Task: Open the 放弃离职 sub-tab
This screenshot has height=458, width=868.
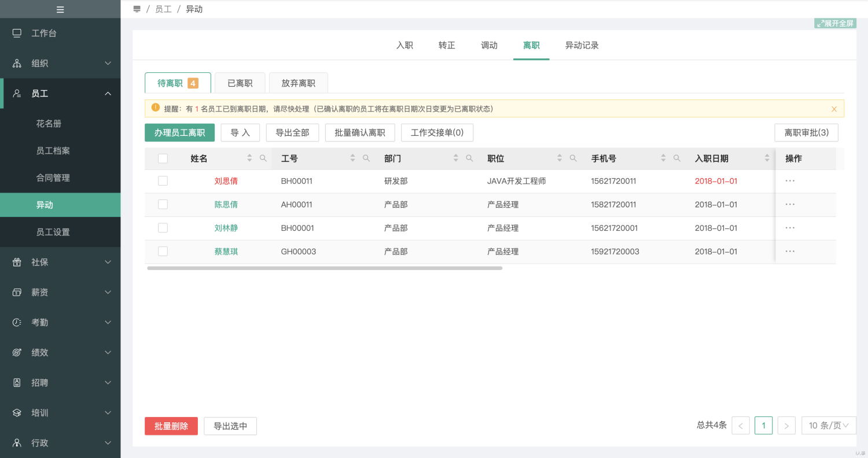Action: click(299, 83)
